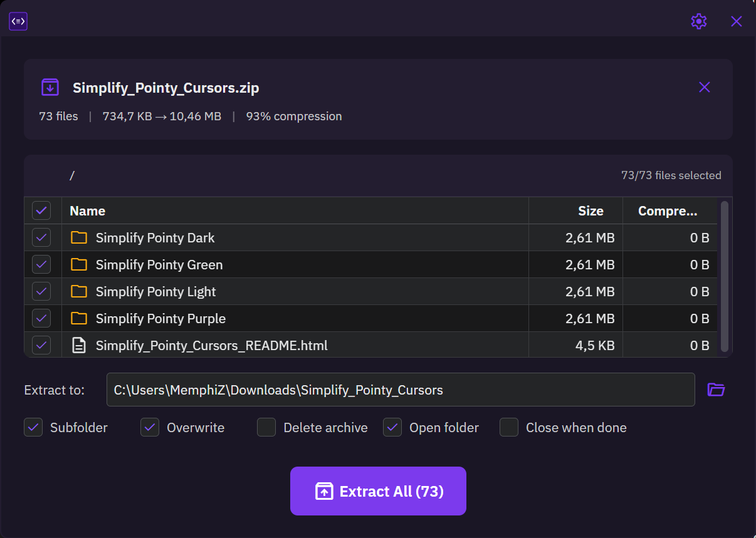
Task: Disable the Subfolder option
Action: 33,428
